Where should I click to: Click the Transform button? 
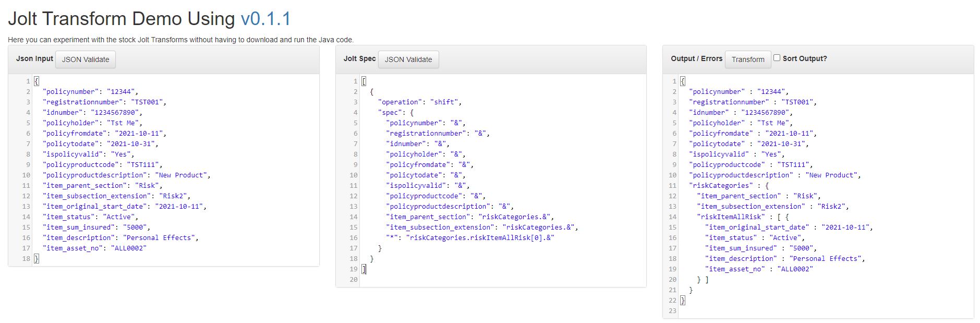pos(748,59)
